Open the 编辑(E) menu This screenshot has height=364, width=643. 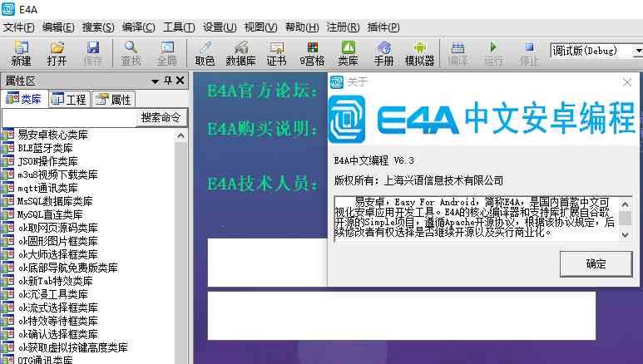click(x=58, y=27)
